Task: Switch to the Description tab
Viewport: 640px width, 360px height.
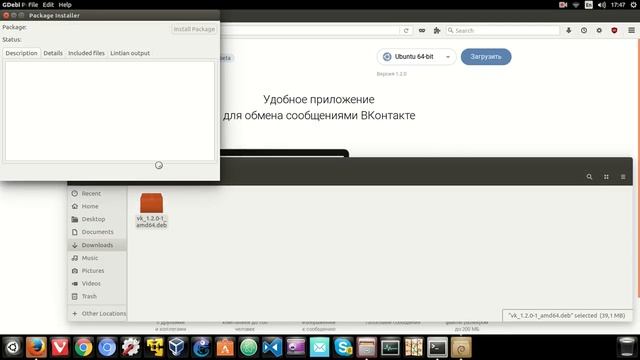Action: coord(21,53)
